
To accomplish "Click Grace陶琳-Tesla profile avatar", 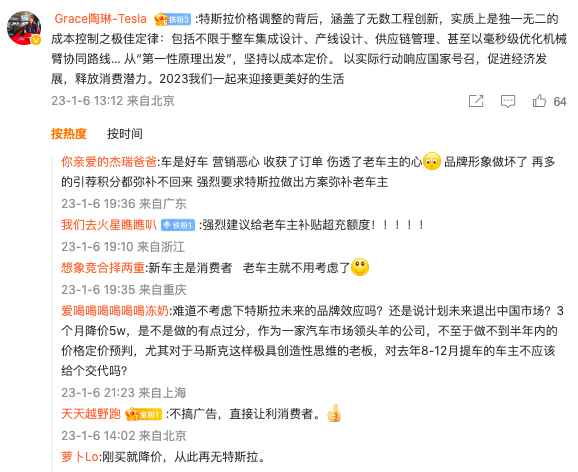I will [24, 28].
